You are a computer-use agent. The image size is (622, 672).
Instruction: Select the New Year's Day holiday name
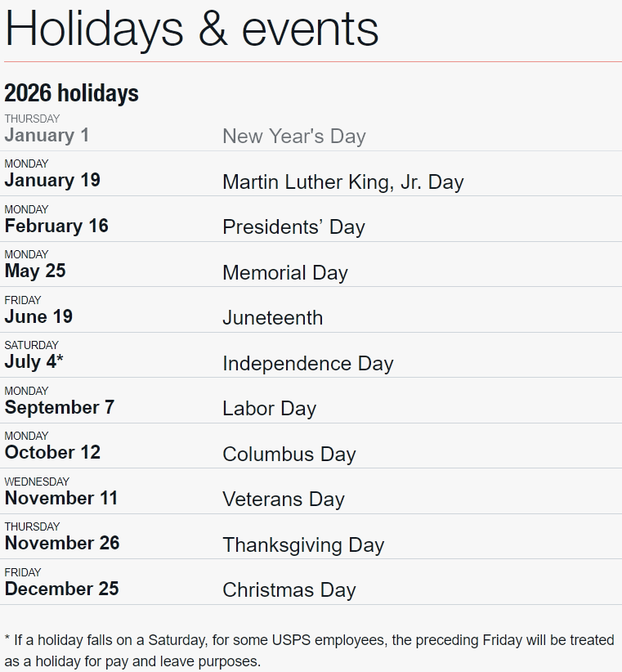tap(294, 137)
